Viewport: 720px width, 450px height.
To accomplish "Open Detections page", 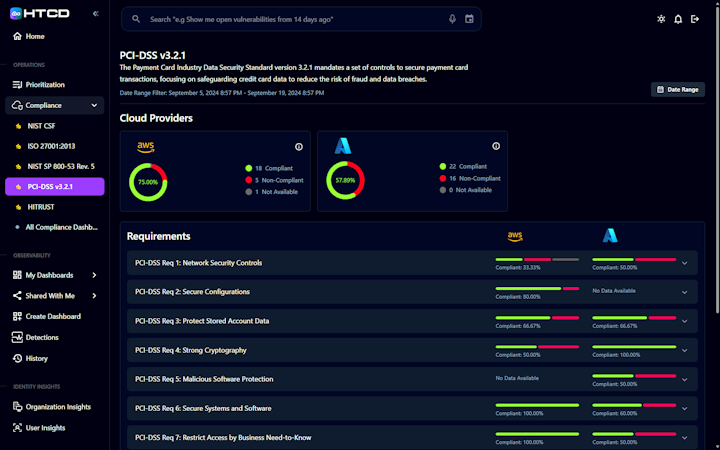I will [35, 338].
